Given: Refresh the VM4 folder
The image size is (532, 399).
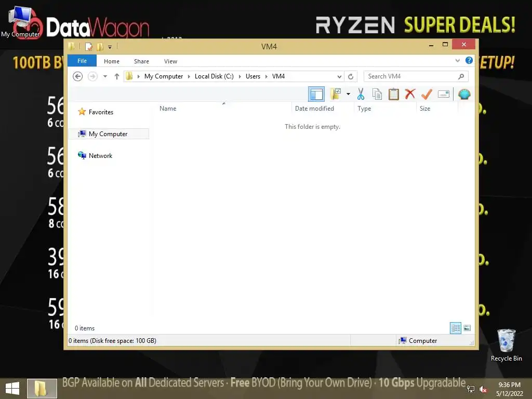Looking at the screenshot, I should click(x=351, y=76).
